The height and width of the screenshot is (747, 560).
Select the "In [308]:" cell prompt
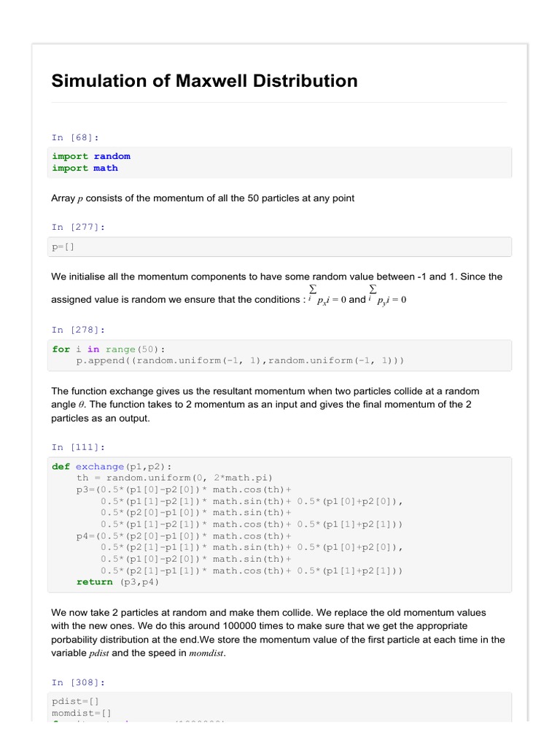click(78, 682)
